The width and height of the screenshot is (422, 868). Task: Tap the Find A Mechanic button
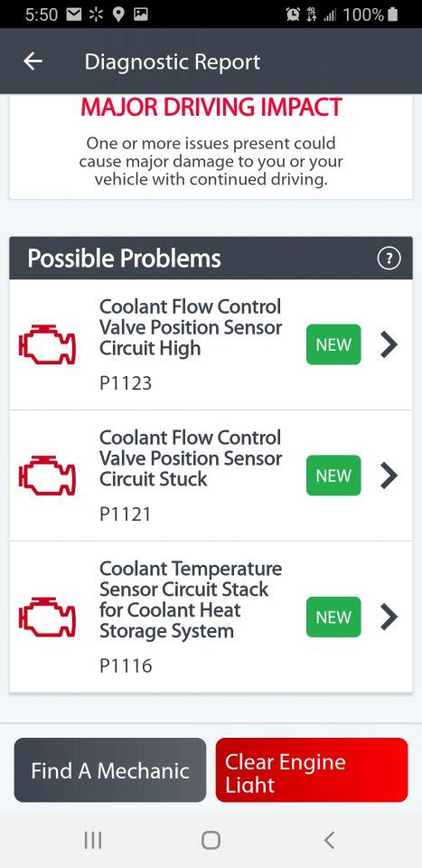pyautogui.click(x=110, y=770)
